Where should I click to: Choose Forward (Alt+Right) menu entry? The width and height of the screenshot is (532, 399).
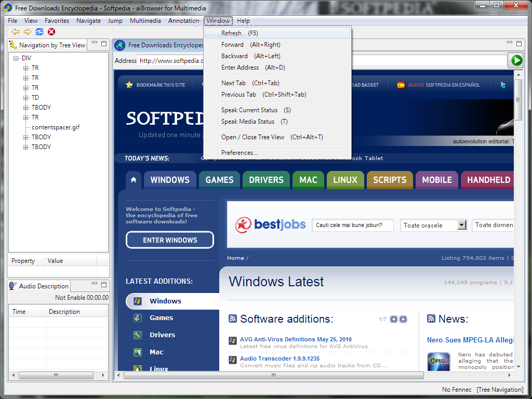(277, 45)
